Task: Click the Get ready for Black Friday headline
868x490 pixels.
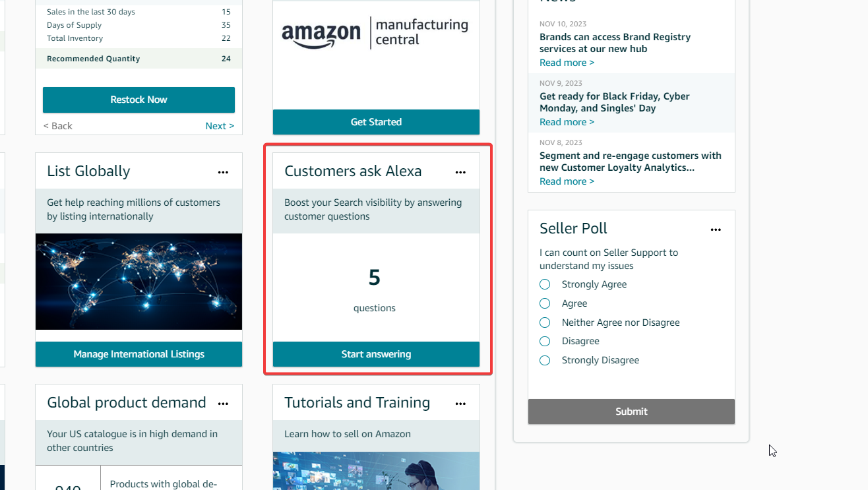Action: [614, 102]
